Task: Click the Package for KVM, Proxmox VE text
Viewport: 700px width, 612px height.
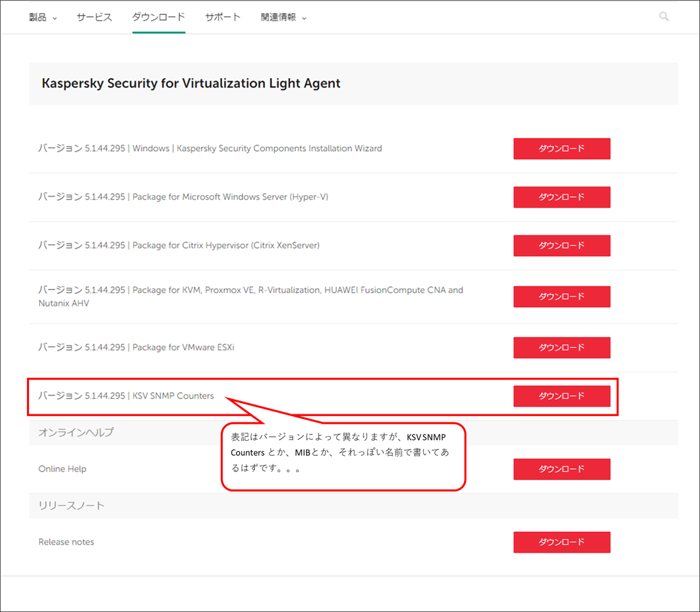Action: coord(251,297)
